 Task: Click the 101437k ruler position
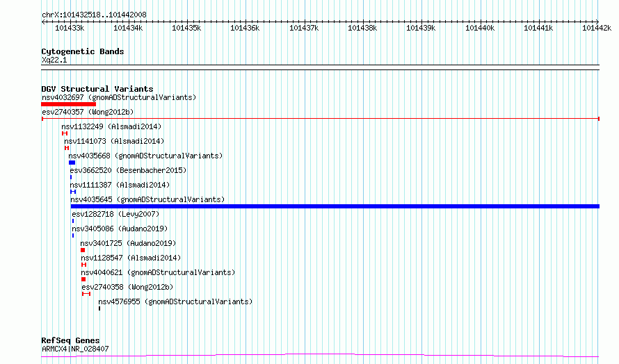(304, 28)
